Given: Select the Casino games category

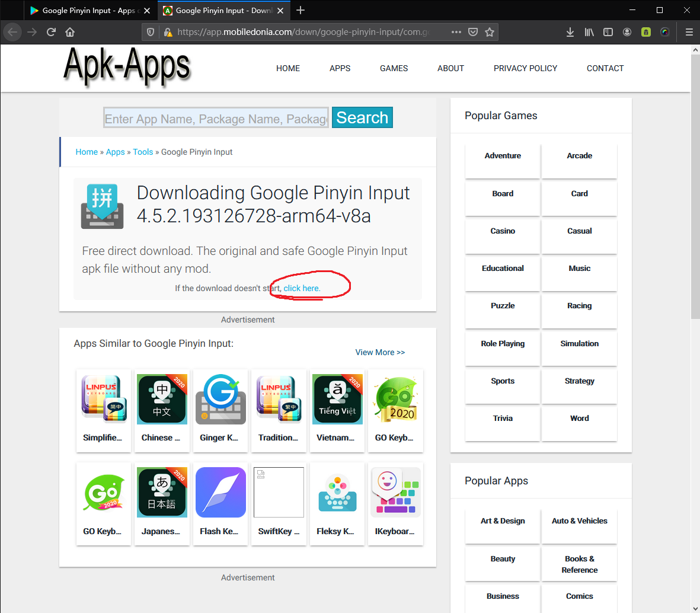Looking at the screenshot, I should click(503, 236).
